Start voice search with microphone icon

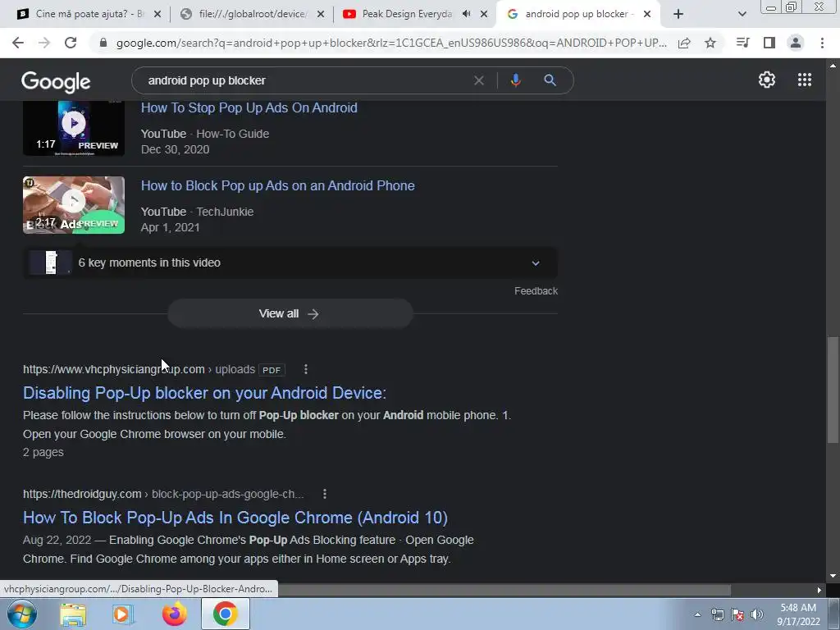(x=515, y=80)
